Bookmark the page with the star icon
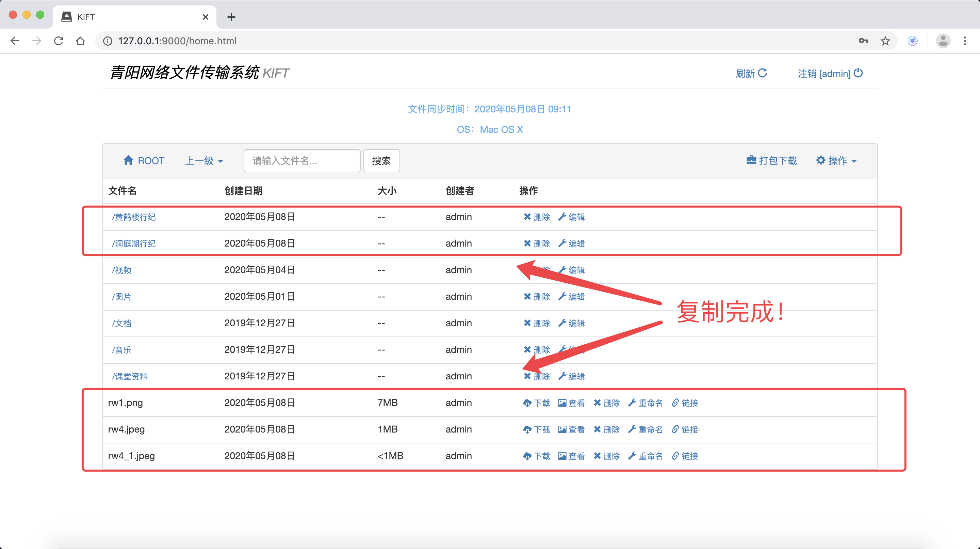 tap(885, 41)
